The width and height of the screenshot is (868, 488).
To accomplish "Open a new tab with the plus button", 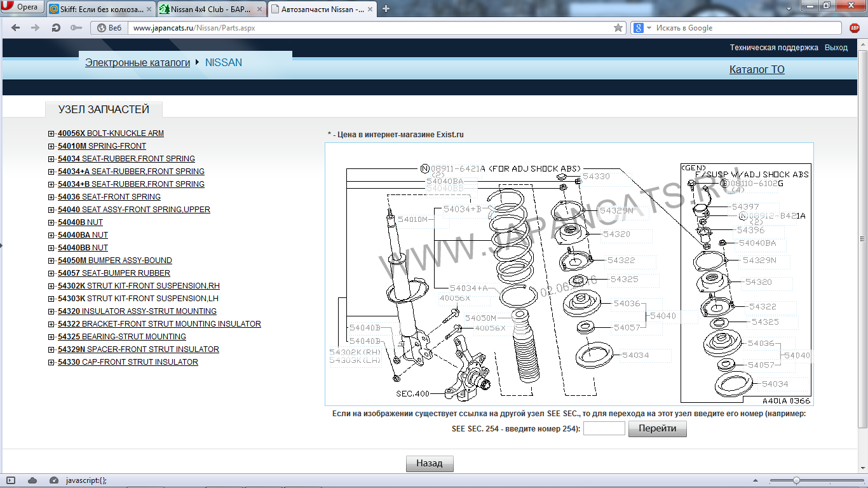I will [386, 9].
